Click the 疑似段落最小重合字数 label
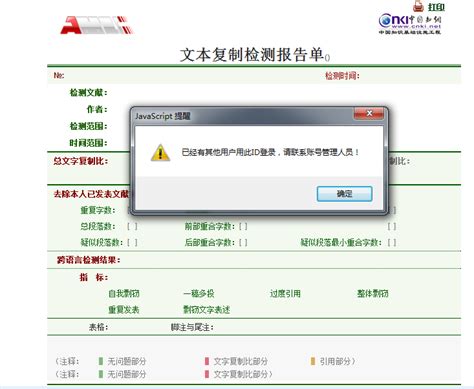 pyautogui.click(x=341, y=242)
